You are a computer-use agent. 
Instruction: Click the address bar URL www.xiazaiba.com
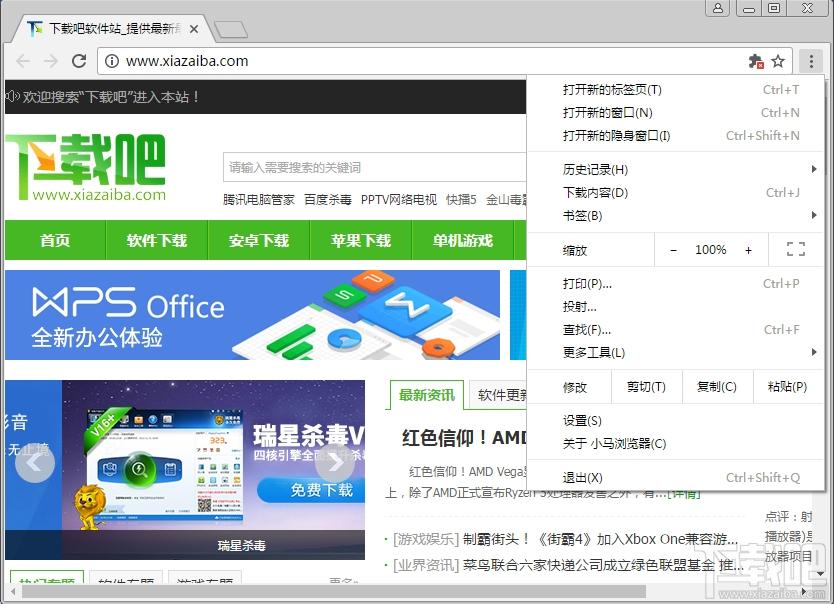tap(187, 61)
